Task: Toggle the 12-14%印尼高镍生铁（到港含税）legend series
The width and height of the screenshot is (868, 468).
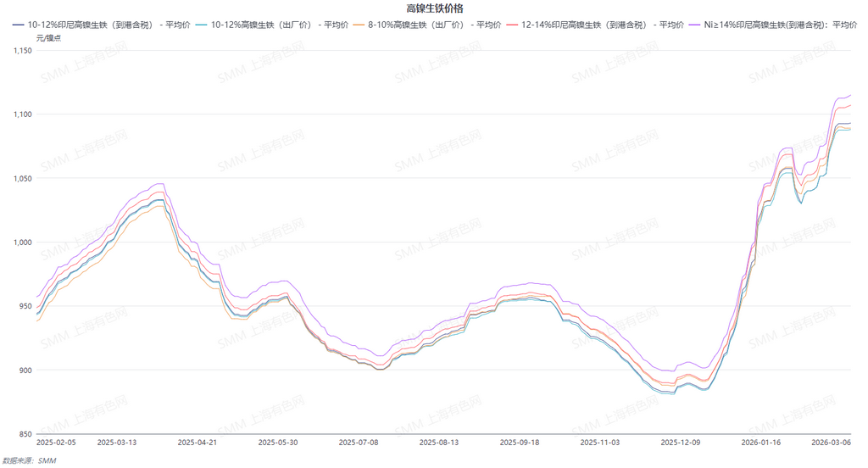Action: [x=595, y=25]
